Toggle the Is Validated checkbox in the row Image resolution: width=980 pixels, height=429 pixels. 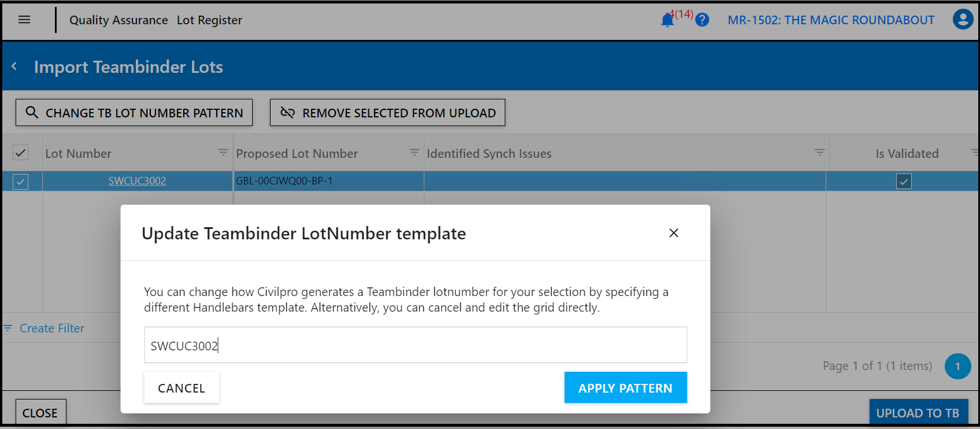click(x=904, y=182)
